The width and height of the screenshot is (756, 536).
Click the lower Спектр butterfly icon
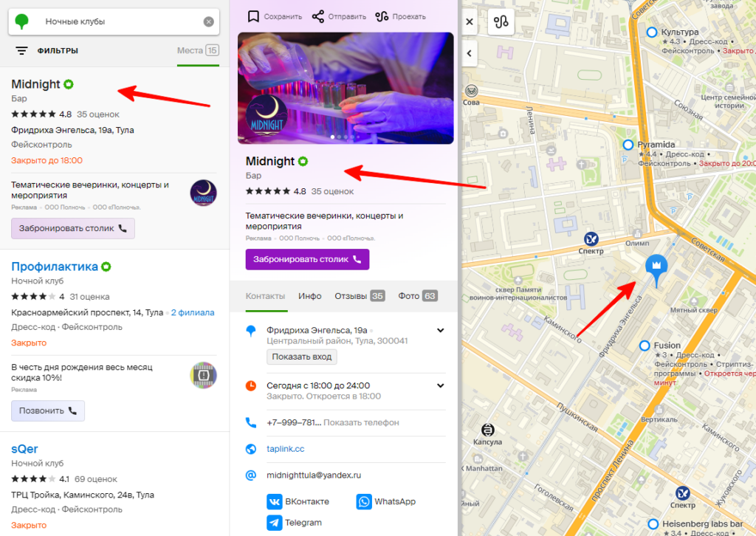682,493
